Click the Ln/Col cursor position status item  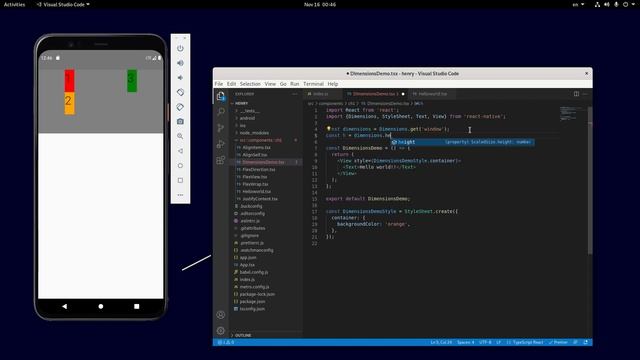point(441,342)
